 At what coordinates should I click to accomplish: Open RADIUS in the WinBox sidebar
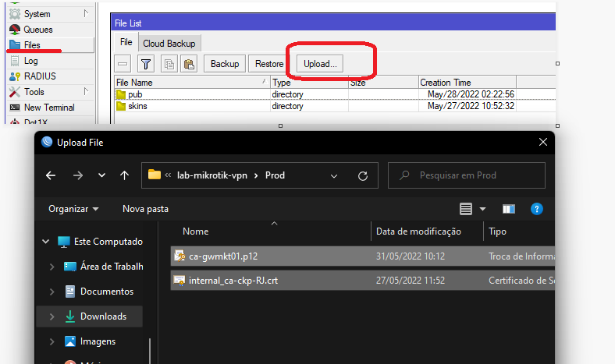tap(51, 76)
